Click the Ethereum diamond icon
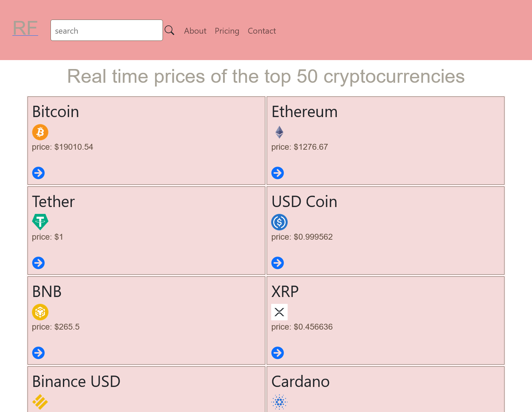532x412 pixels. click(279, 132)
